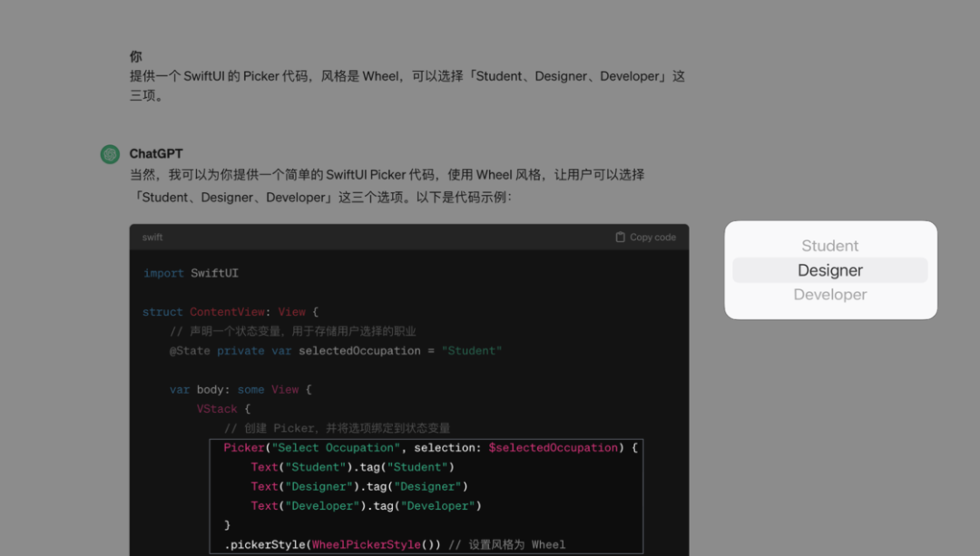980x556 pixels.
Task: Click the Text("Student").tag code line
Action: (x=352, y=467)
